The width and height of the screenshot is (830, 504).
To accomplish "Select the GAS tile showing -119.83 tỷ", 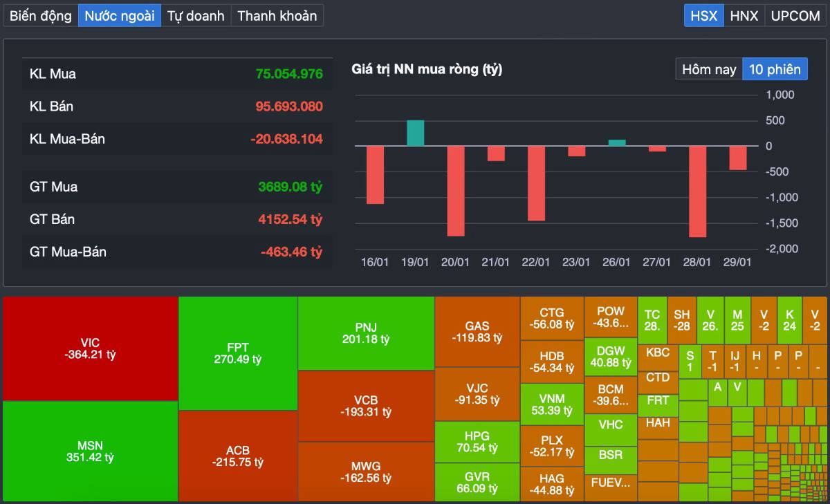I will [477, 332].
